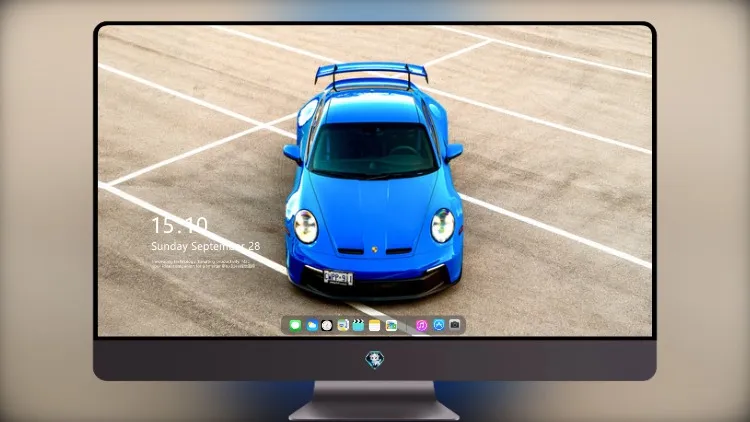Launch the blue App Store icon

439,325
